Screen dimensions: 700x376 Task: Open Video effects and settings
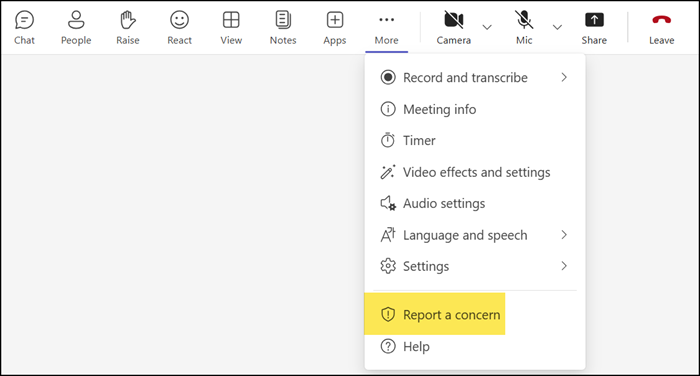[x=475, y=172]
